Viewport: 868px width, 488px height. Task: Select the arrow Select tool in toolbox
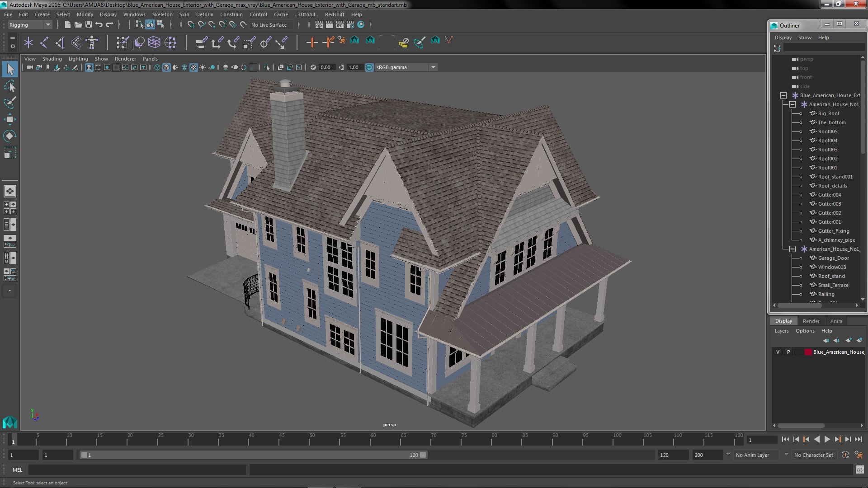[10, 69]
